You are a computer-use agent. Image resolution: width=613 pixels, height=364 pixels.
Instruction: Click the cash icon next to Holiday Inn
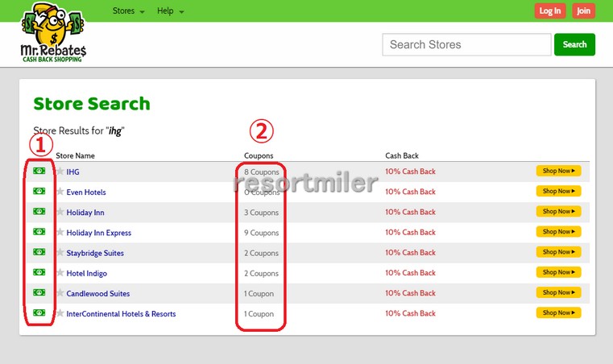pos(39,212)
